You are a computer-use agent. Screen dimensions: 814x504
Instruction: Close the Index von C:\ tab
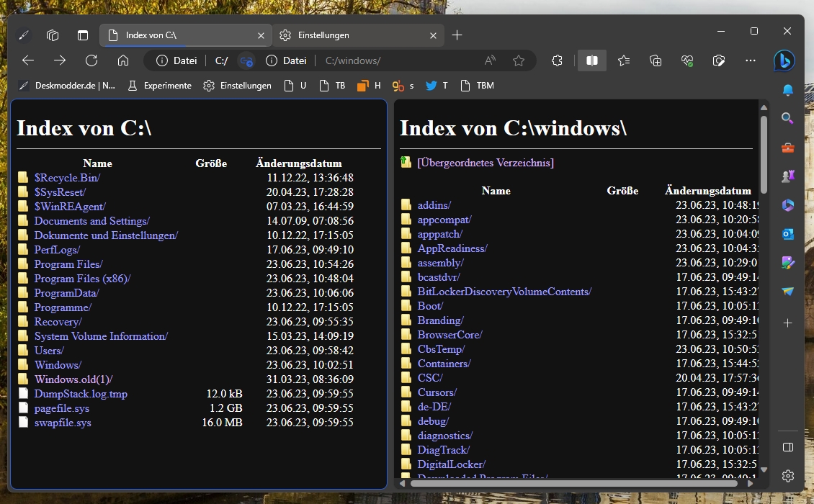coord(261,35)
